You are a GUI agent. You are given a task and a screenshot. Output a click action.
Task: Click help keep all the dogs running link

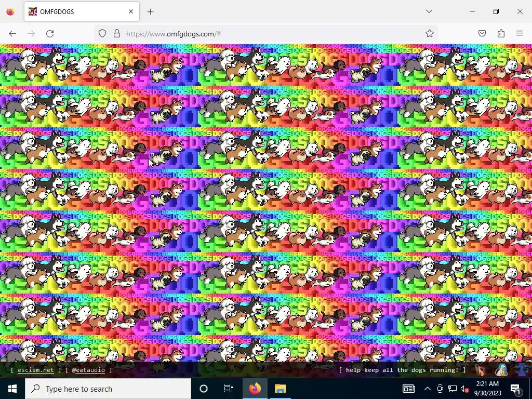pos(403,370)
